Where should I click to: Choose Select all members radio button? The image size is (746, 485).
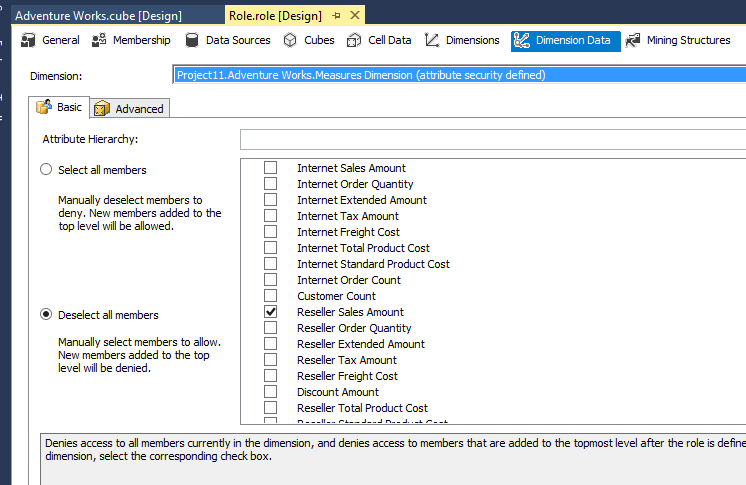pyautogui.click(x=46, y=169)
